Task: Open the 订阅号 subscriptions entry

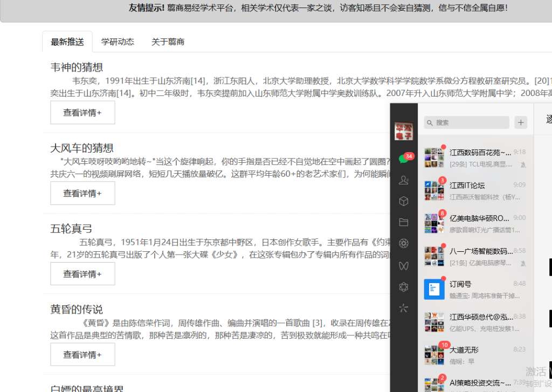Action: click(475, 290)
